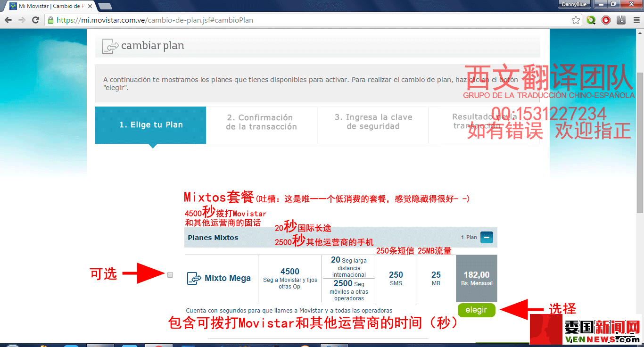644x347 pixels.
Task: Open the Chrome hamburger menu
Action: click(x=636, y=20)
